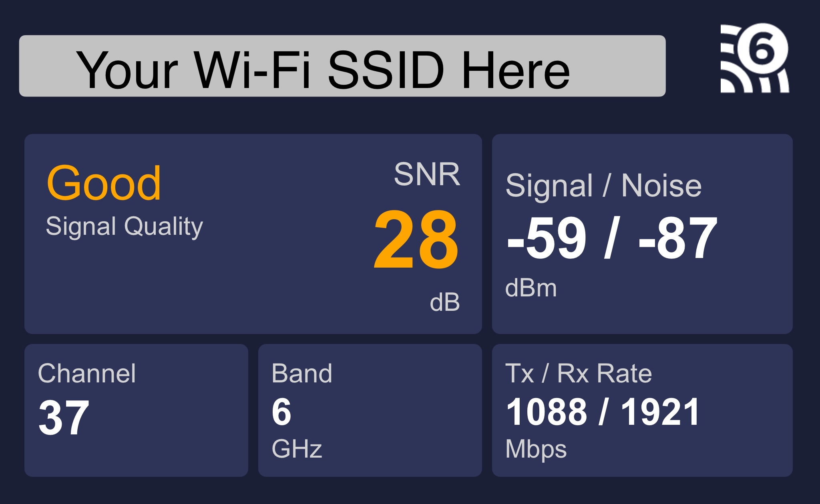The height and width of the screenshot is (504, 820).
Task: Click the -59 / -87 reading
Action: [612, 238]
